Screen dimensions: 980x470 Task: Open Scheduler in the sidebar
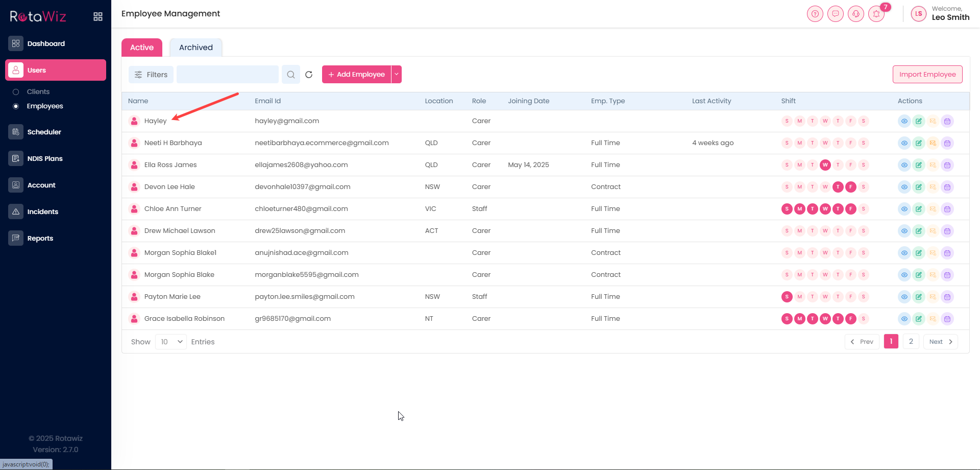[x=44, y=132]
